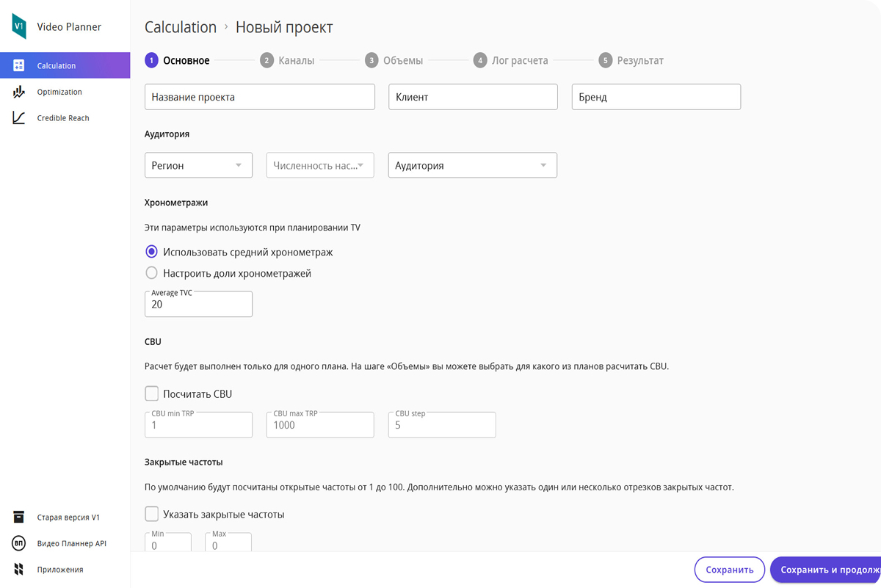This screenshot has height=588, width=881.
Task: Select Использовать средний хронометраж radio option
Action: [151, 252]
